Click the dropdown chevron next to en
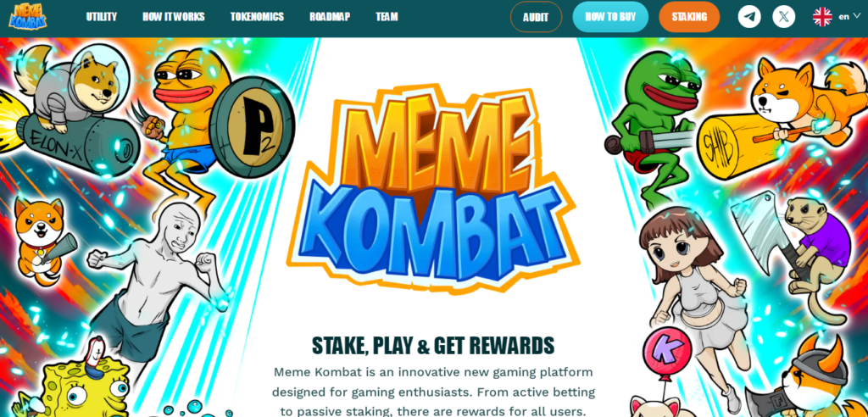Viewport: 868px width, 417px height. 856,16
